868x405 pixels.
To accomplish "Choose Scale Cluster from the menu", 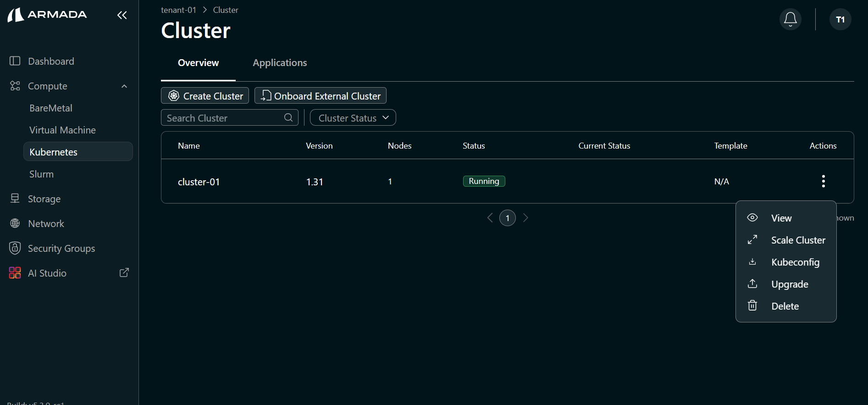I will [786, 240].
